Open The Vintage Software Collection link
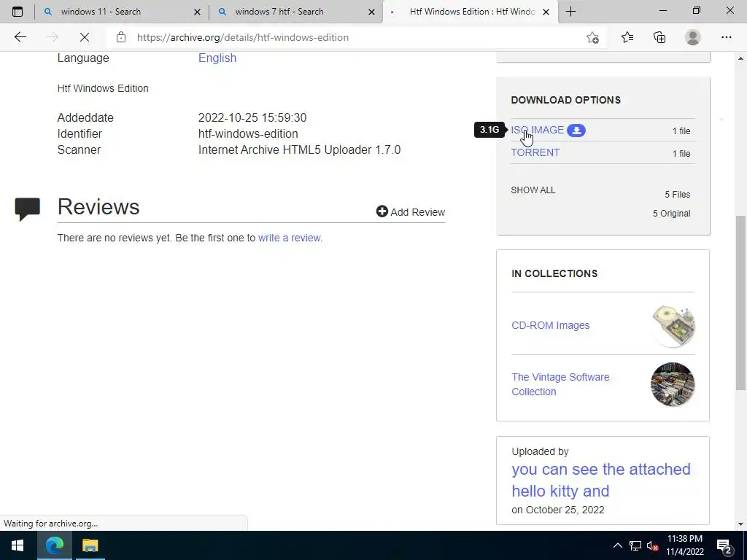Viewport: 747px width, 560px height. 560,384
